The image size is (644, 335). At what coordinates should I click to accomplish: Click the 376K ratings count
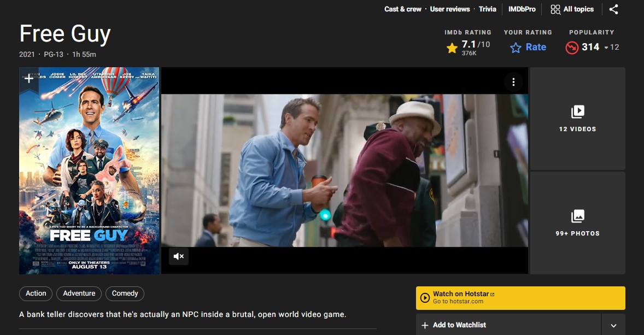click(x=469, y=54)
